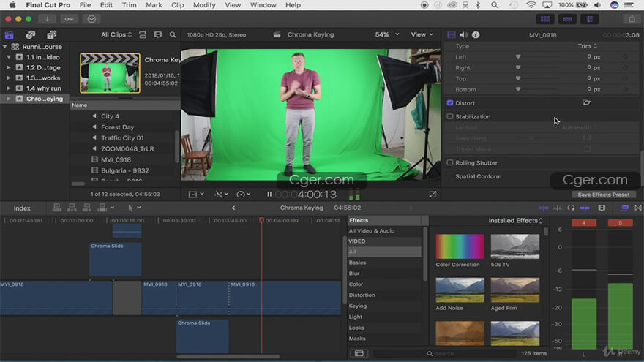644x362 pixels.
Task: Open the All Clips filter dropdown
Action: coord(116,35)
